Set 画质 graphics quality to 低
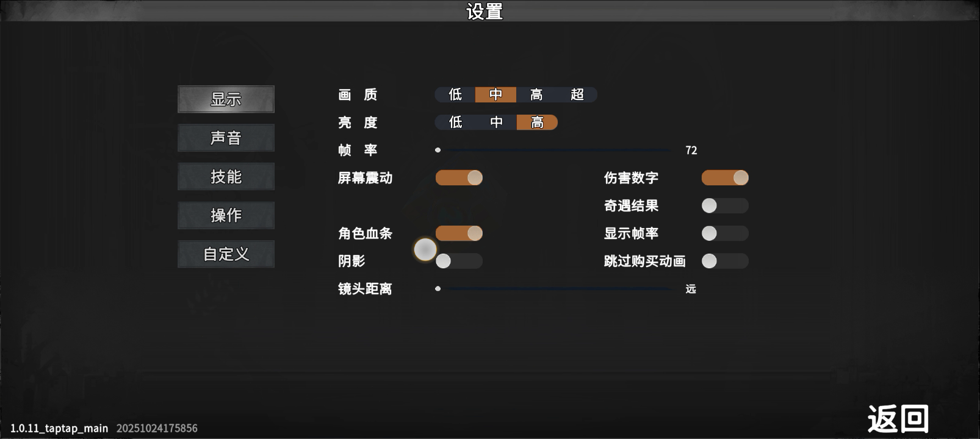This screenshot has height=439, width=980. pos(455,95)
